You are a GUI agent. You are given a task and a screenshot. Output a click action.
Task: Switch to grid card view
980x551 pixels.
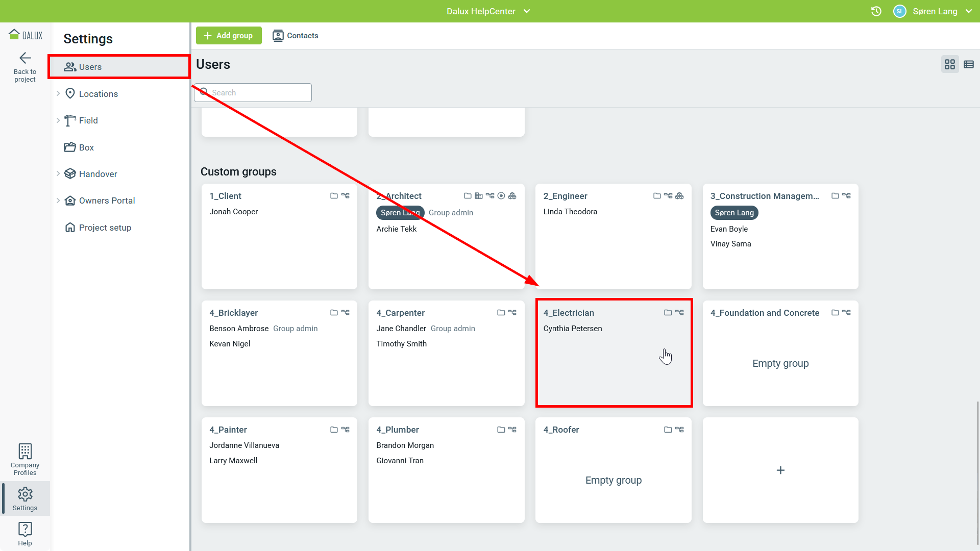949,64
